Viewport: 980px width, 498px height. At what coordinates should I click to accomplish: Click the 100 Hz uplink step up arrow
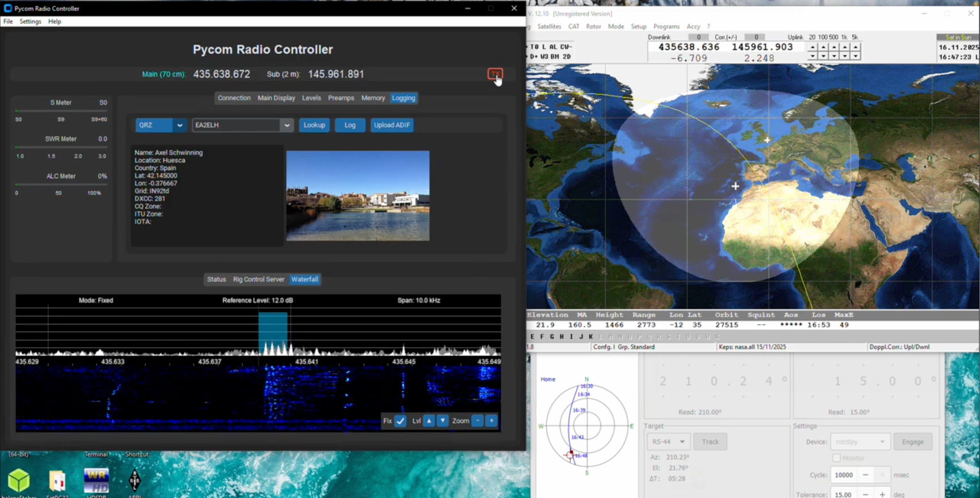[x=824, y=47]
